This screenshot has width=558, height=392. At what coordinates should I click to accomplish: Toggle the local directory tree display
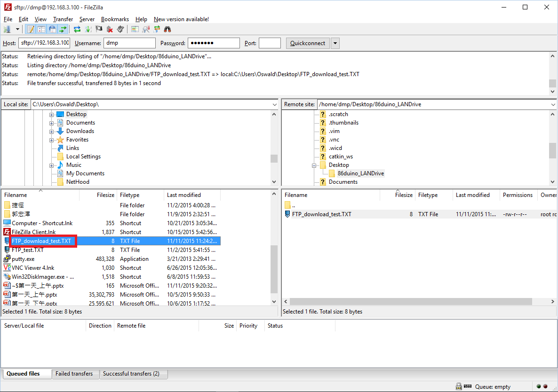click(41, 29)
